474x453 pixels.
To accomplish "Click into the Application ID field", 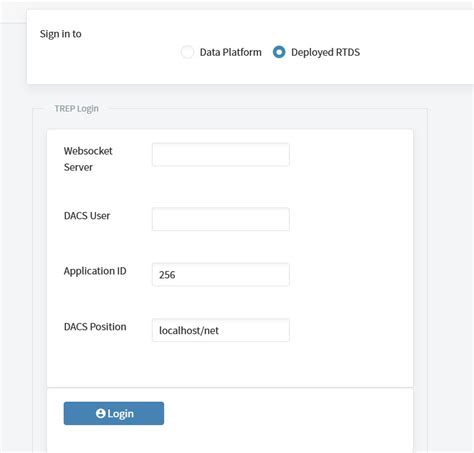I will click(x=221, y=275).
